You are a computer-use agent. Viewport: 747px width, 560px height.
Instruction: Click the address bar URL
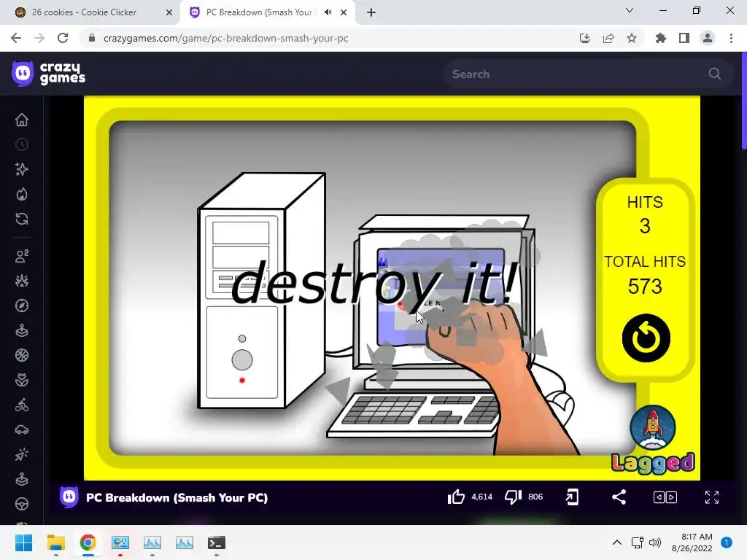(226, 38)
